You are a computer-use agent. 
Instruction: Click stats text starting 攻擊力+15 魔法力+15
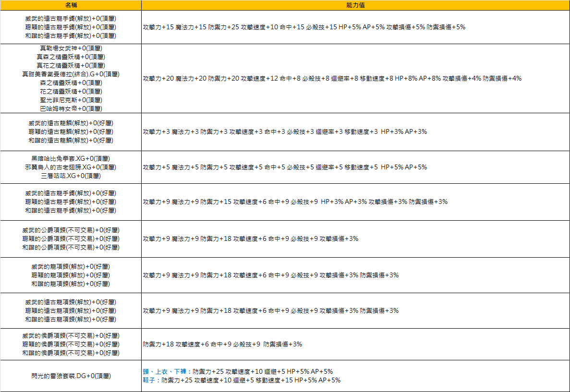pos(304,27)
